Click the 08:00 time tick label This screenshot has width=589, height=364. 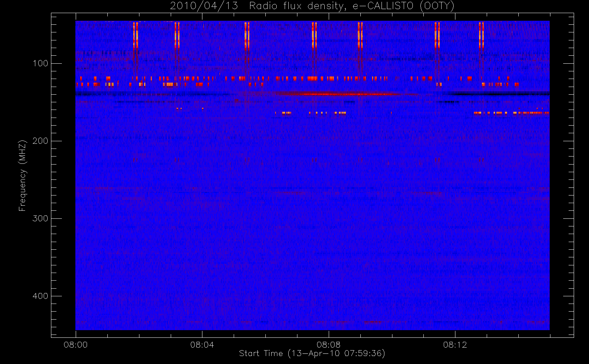pos(76,345)
